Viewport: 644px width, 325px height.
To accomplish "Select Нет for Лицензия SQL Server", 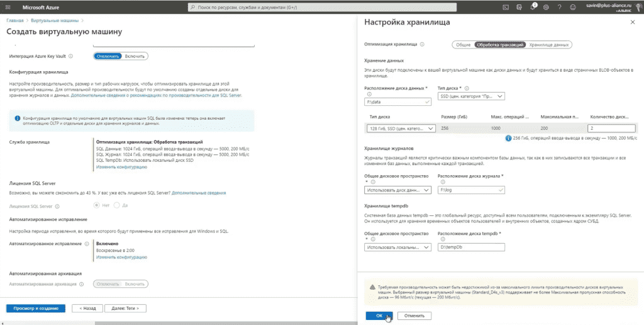I will click(x=97, y=205).
